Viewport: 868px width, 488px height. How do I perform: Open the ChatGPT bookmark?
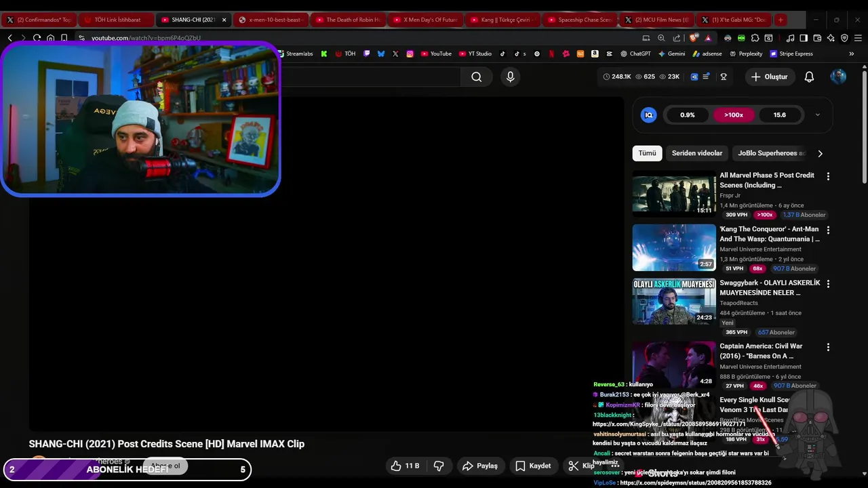coord(635,54)
